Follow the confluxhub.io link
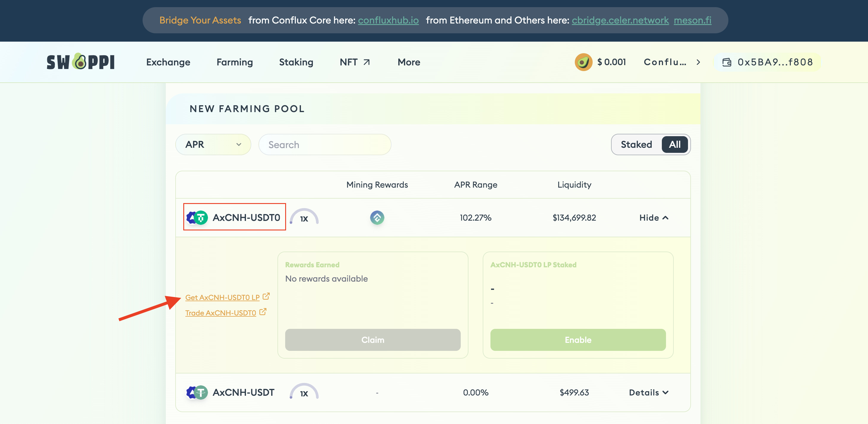This screenshot has height=424, width=868. click(x=388, y=20)
